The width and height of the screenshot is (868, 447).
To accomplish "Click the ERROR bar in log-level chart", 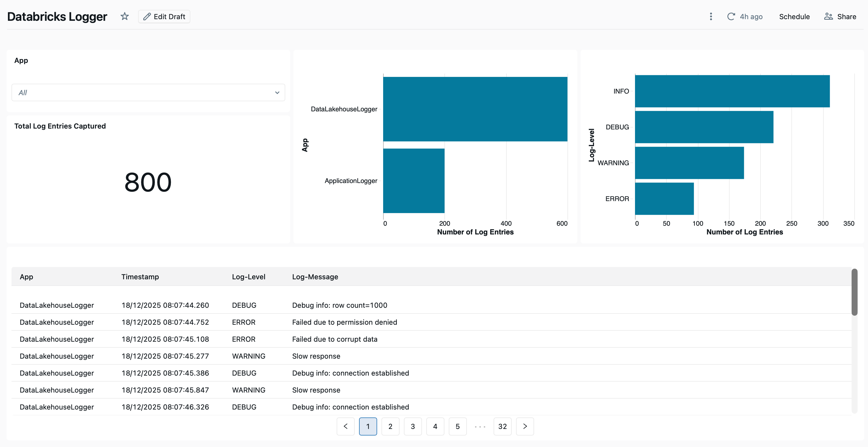I will tap(664, 199).
